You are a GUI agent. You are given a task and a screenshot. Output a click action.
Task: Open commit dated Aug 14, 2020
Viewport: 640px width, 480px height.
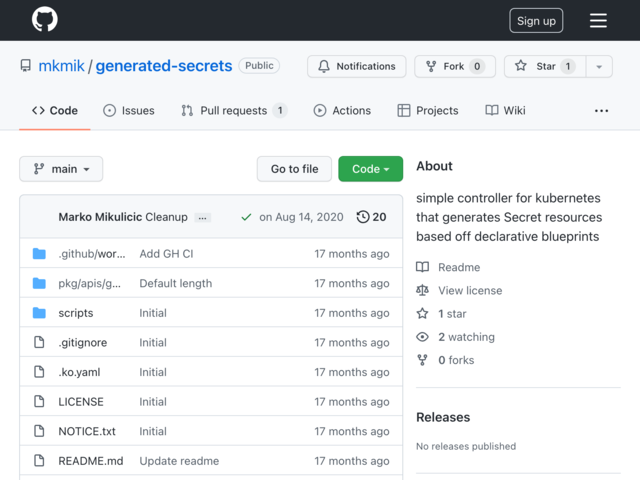tap(301, 217)
